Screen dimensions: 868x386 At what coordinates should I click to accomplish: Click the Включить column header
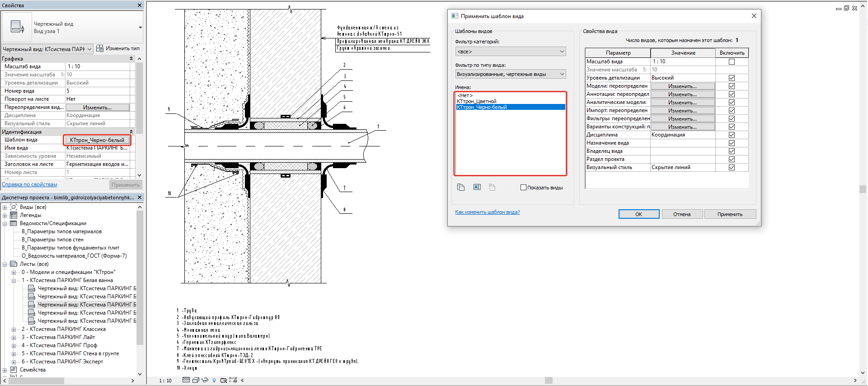[732, 53]
